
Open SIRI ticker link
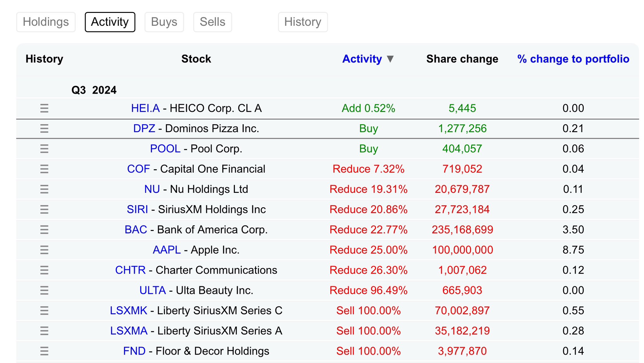[137, 209]
